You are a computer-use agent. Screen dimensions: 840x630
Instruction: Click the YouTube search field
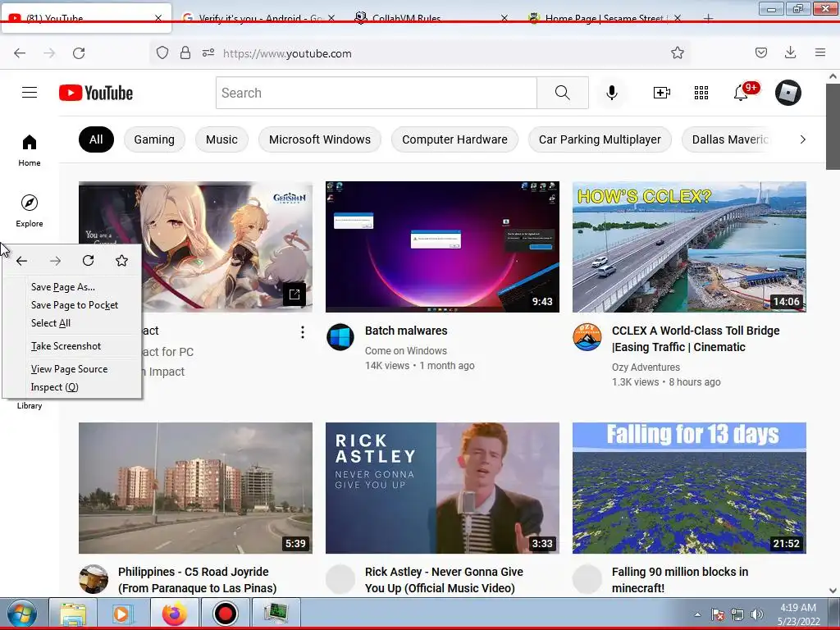tap(377, 93)
